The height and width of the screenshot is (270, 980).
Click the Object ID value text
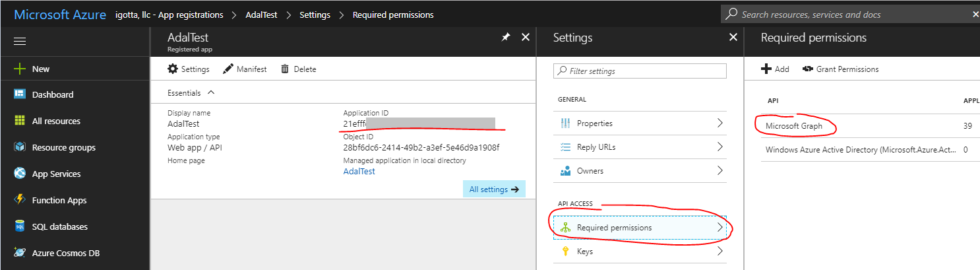[x=421, y=147]
